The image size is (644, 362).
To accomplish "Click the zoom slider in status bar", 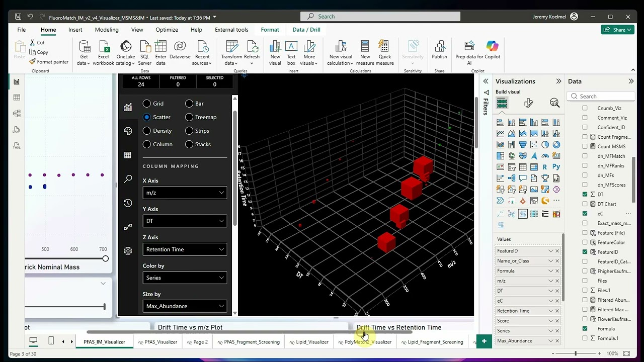I will 575,353.
